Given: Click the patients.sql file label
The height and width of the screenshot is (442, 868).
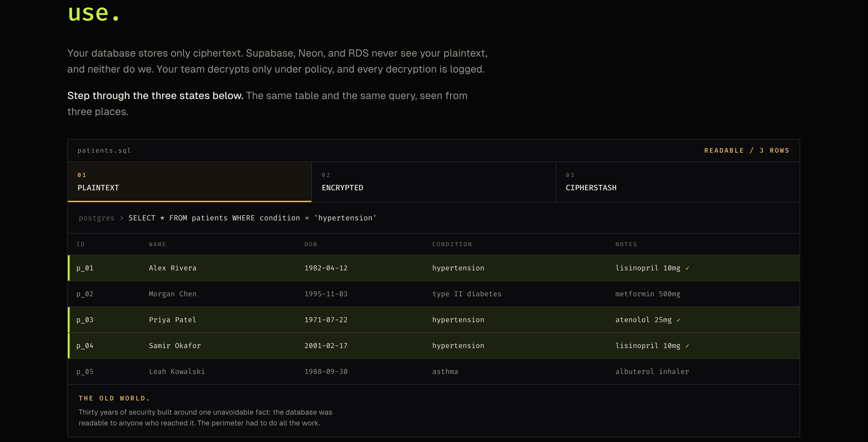Looking at the screenshot, I should (x=104, y=151).
